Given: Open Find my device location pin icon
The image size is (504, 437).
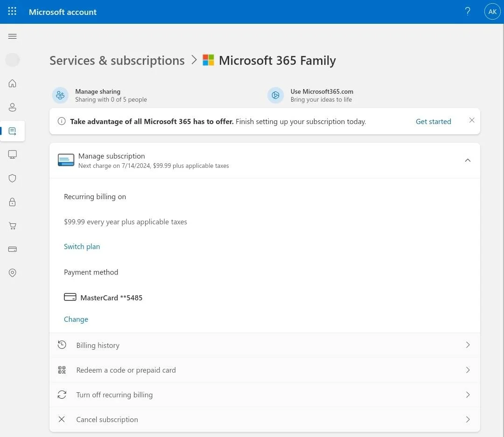Looking at the screenshot, I should (12, 273).
